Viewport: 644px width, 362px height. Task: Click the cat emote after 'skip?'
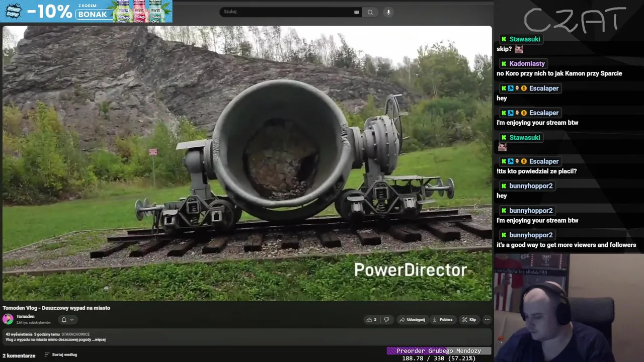pyautogui.click(x=519, y=49)
